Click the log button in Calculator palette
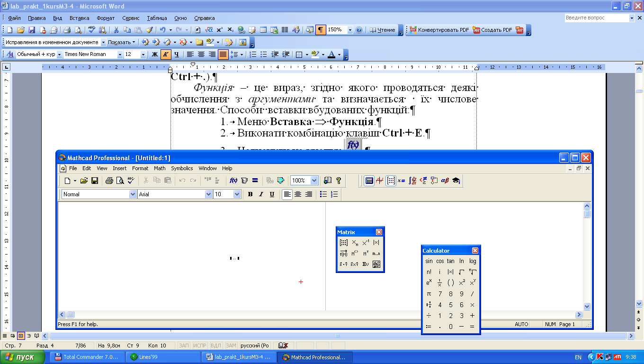This screenshot has height=364, width=644. tap(473, 261)
